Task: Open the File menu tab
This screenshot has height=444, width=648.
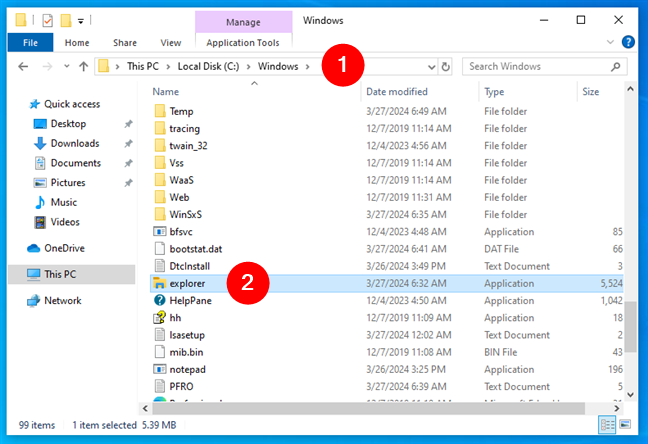Action: 30,43
